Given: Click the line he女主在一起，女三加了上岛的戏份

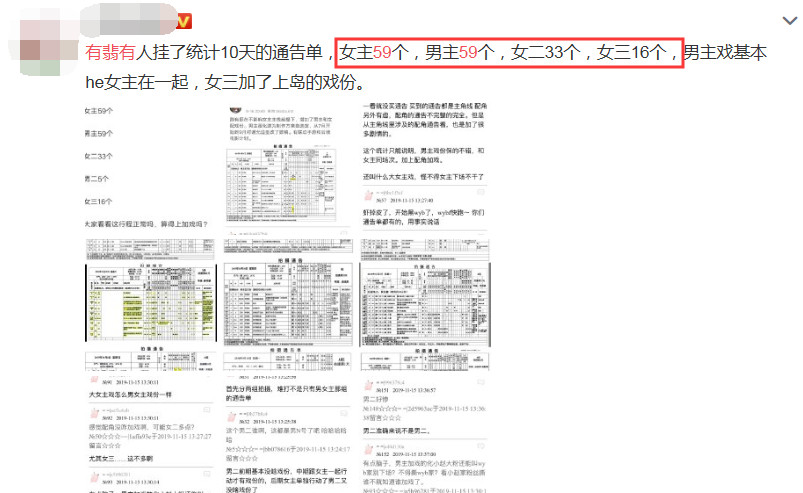Looking at the screenshot, I should pos(225,82).
